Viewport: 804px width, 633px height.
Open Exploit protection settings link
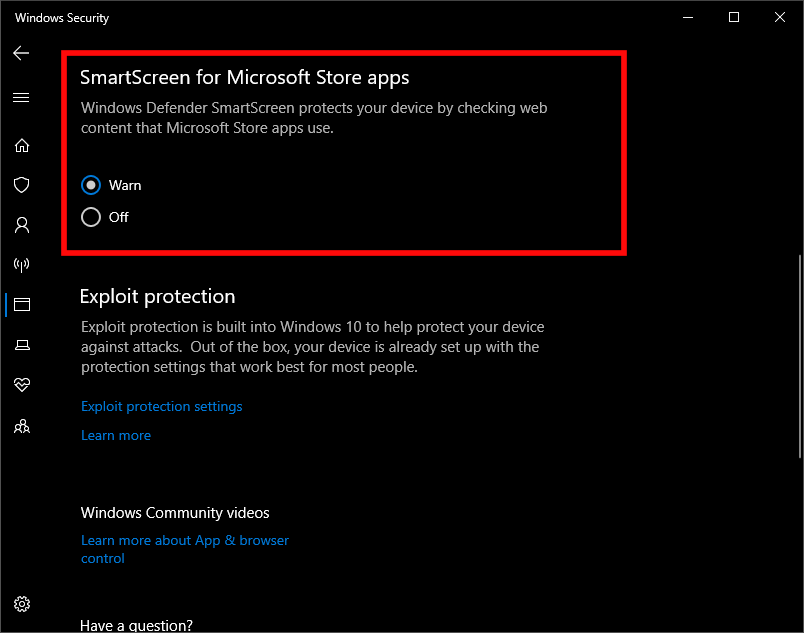[162, 406]
